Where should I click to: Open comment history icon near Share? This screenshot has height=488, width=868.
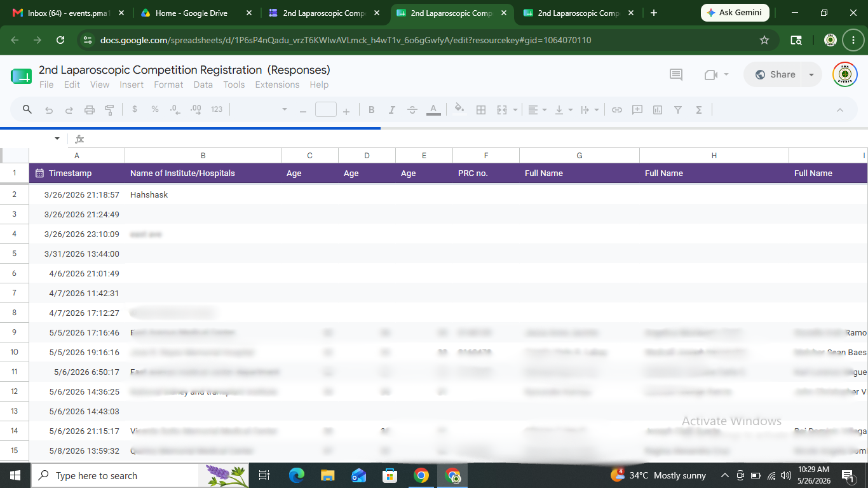(676, 75)
